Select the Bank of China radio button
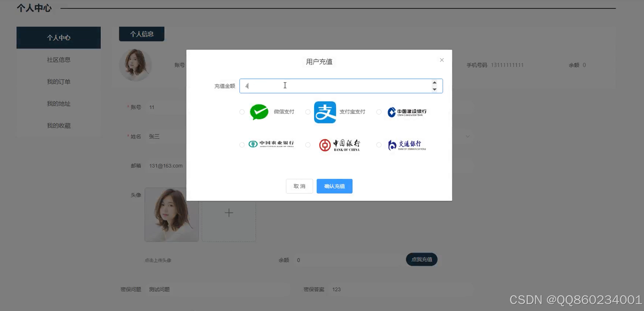 tap(308, 145)
